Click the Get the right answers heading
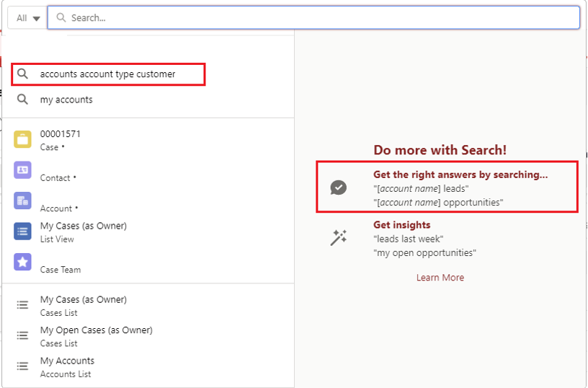The height and width of the screenshot is (388, 588). coord(460,175)
